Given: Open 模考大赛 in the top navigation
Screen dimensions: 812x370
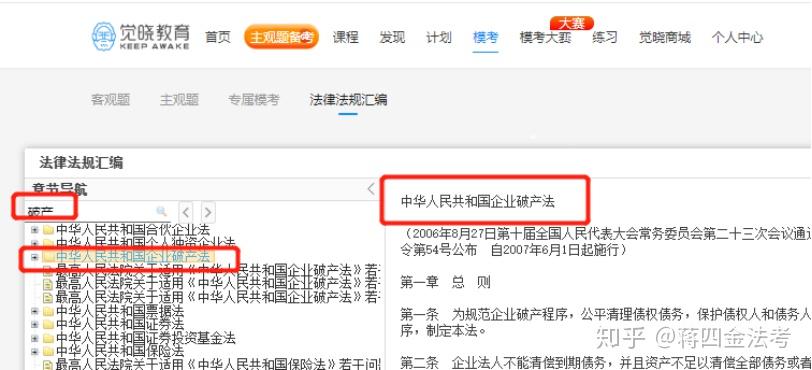Looking at the screenshot, I should pos(545,37).
